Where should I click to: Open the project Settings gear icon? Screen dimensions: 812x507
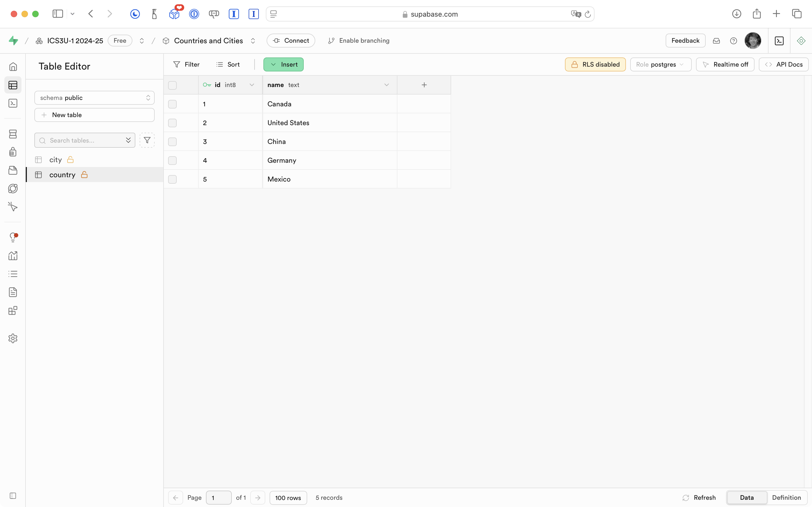[13, 338]
